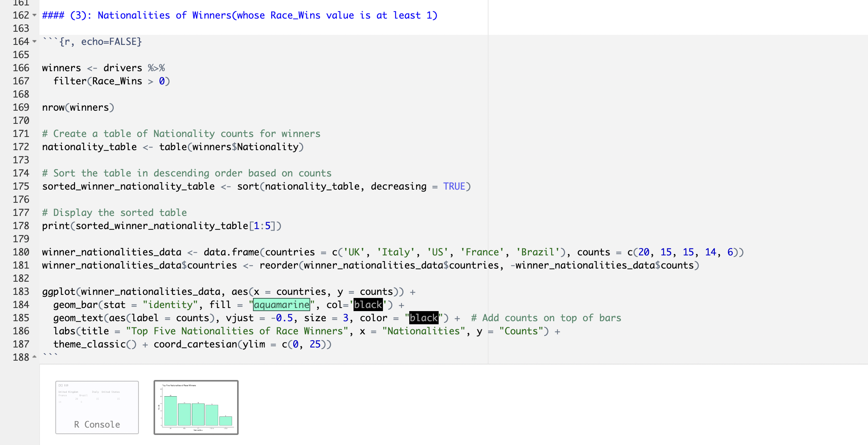Screen dimensions: 868x445
Task: Click the print sorted table statement
Action: [162, 226]
